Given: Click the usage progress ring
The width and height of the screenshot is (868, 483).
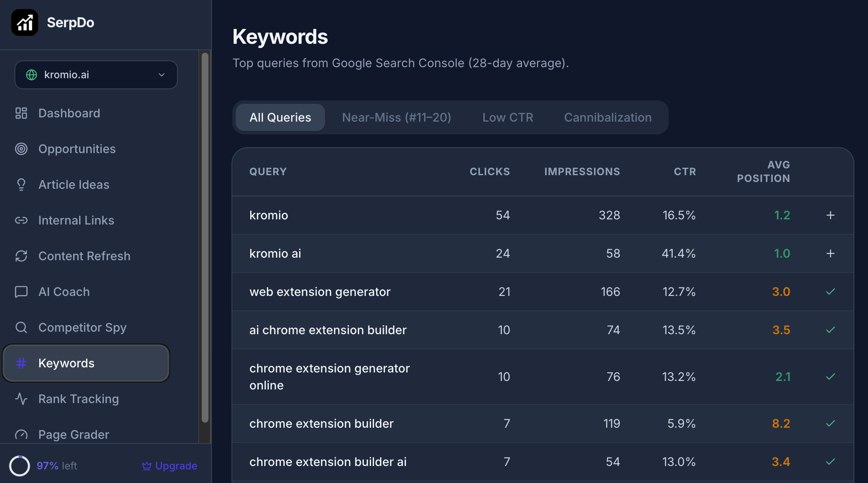Looking at the screenshot, I should [20, 466].
